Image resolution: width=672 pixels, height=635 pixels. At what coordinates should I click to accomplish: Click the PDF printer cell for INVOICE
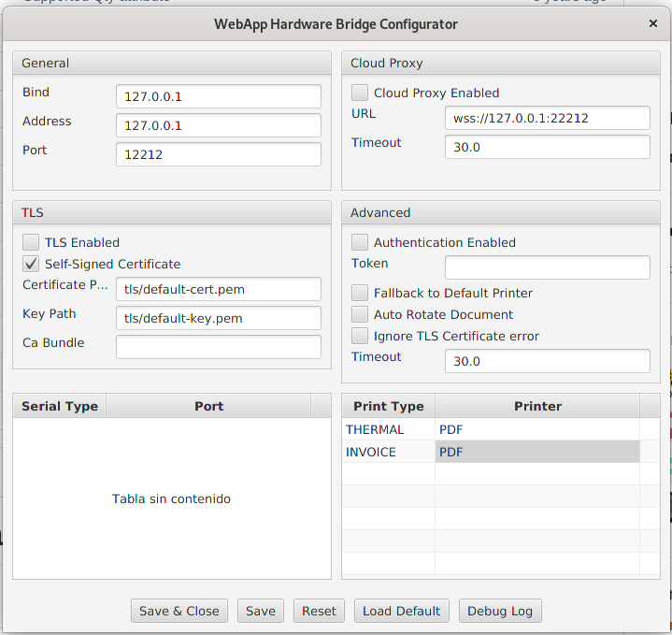(x=537, y=452)
